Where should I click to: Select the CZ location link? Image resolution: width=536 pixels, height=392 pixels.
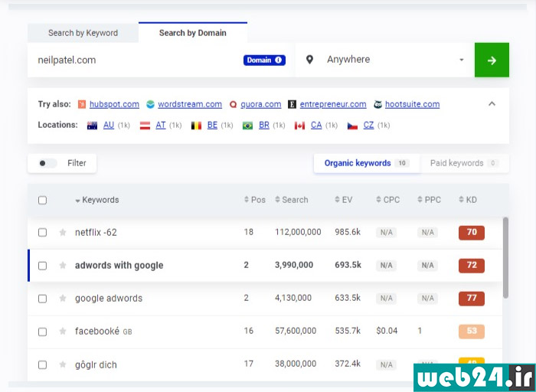[368, 126]
